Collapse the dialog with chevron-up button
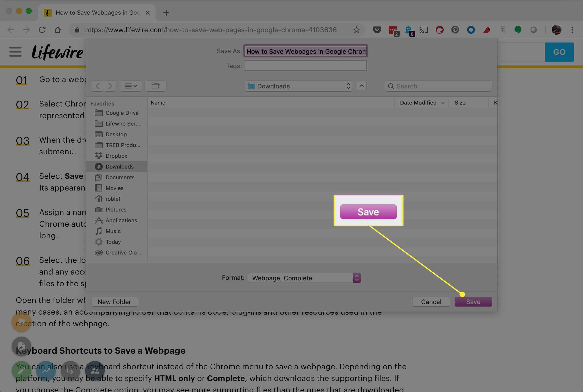 361,86
